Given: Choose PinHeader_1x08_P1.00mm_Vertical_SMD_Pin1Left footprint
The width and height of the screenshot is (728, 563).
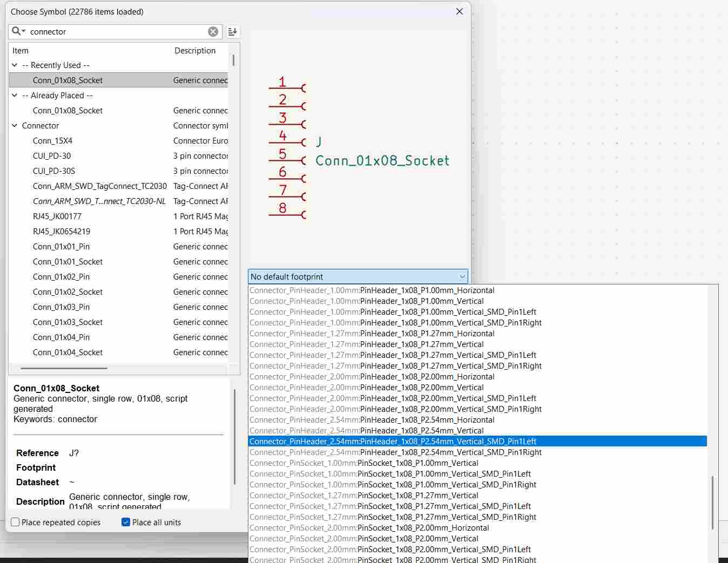Looking at the screenshot, I should (477, 312).
